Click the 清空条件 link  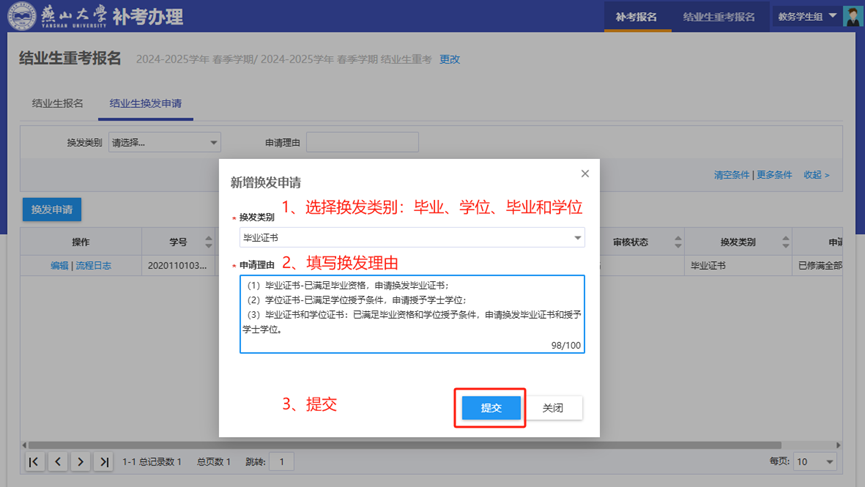tap(731, 175)
